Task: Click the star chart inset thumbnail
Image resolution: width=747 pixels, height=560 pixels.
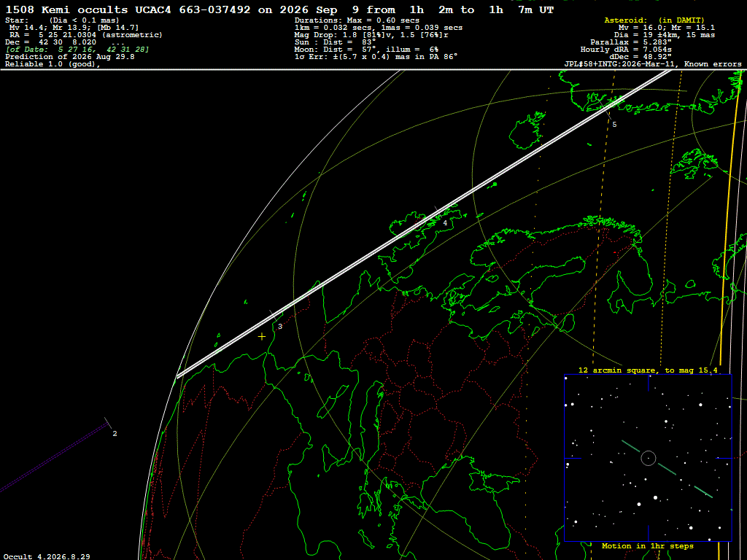Action: pos(648,458)
